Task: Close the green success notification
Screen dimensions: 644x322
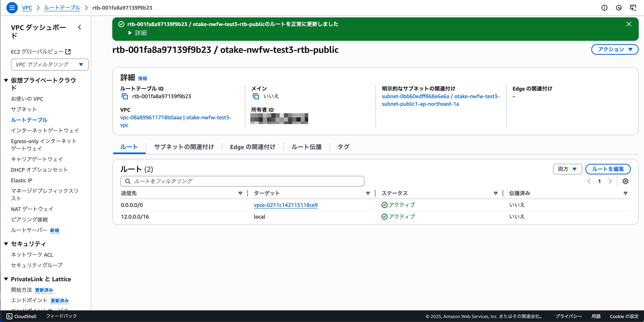Action: [629, 24]
